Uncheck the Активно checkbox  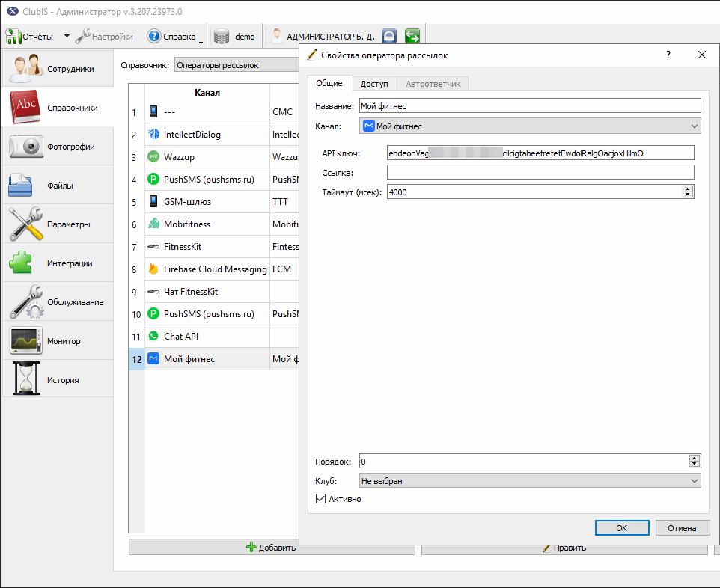(x=320, y=498)
